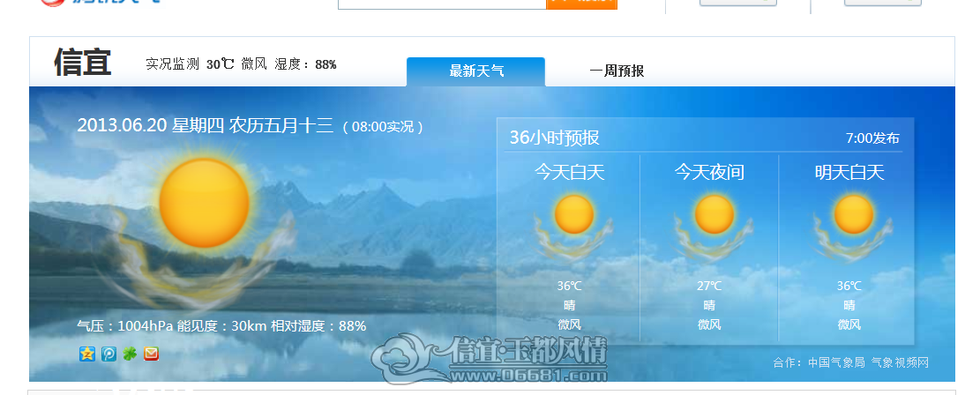The image size is (980, 395).
Task: Click the orange search button at top
Action: pos(582,4)
